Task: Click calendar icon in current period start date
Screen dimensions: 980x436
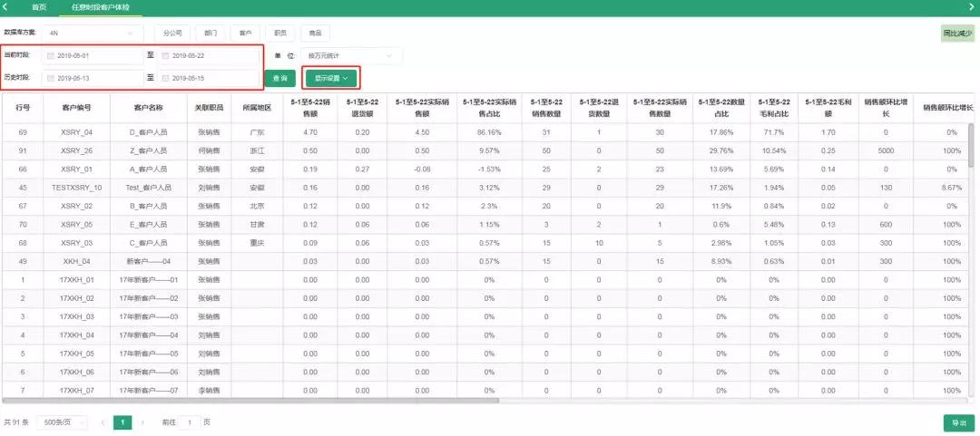Action: tap(51, 55)
